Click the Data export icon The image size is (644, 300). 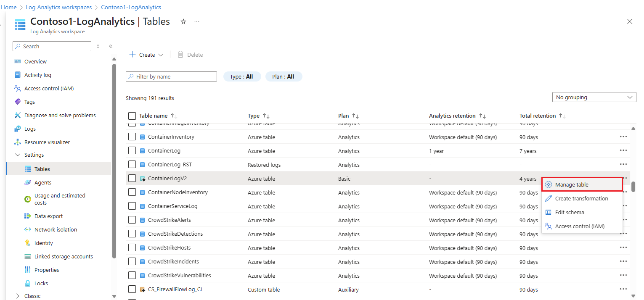(x=28, y=216)
